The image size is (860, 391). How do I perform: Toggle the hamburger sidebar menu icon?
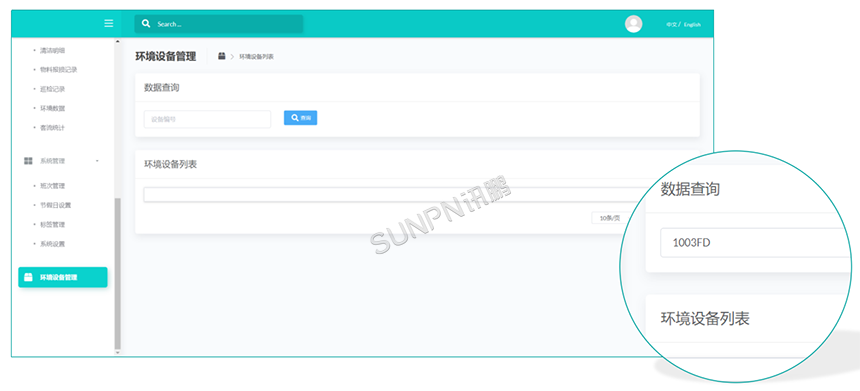click(x=109, y=23)
